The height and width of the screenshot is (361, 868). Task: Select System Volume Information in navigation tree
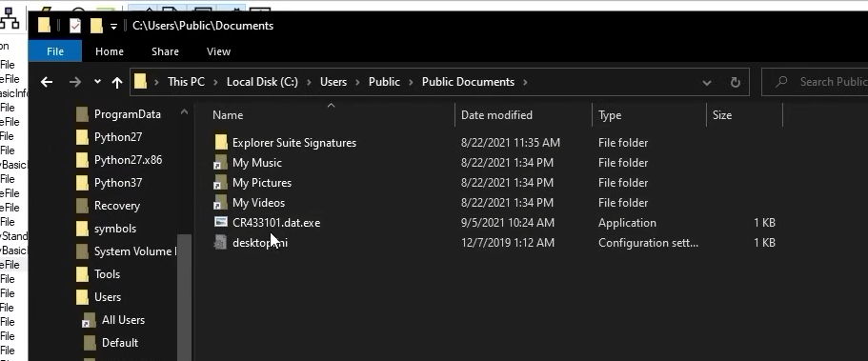point(135,251)
